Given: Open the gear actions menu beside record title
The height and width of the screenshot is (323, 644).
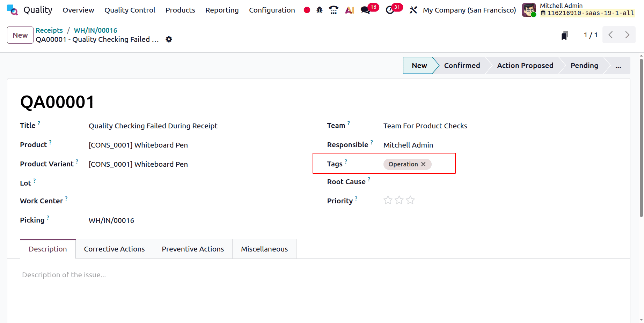Looking at the screenshot, I should 169,39.
